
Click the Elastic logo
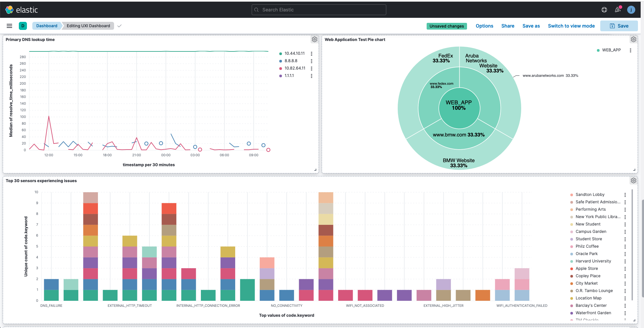(x=22, y=10)
